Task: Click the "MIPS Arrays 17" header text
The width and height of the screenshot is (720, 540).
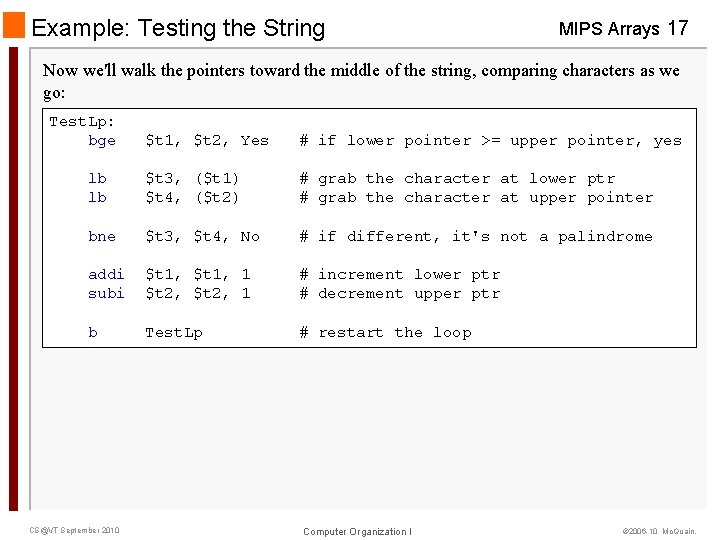Action: 623,28
